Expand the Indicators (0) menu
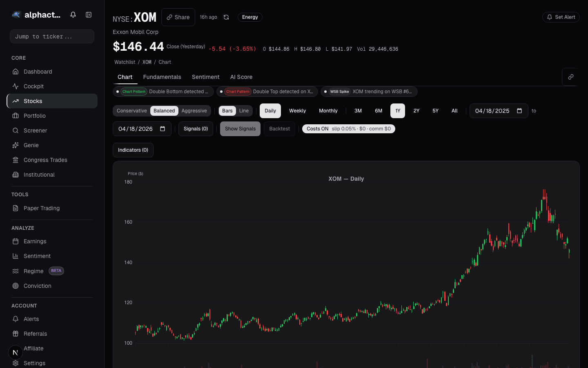The image size is (588, 368). point(133,150)
